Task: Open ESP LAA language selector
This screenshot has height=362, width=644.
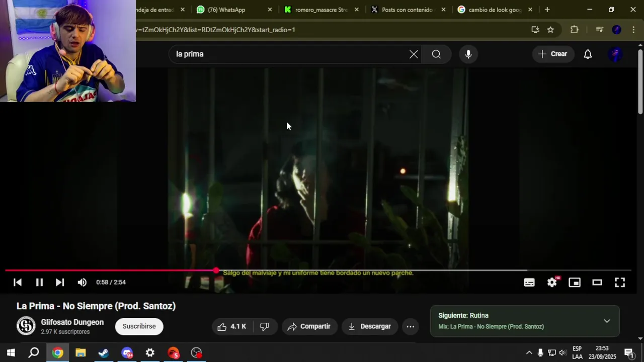Action: pyautogui.click(x=577, y=353)
